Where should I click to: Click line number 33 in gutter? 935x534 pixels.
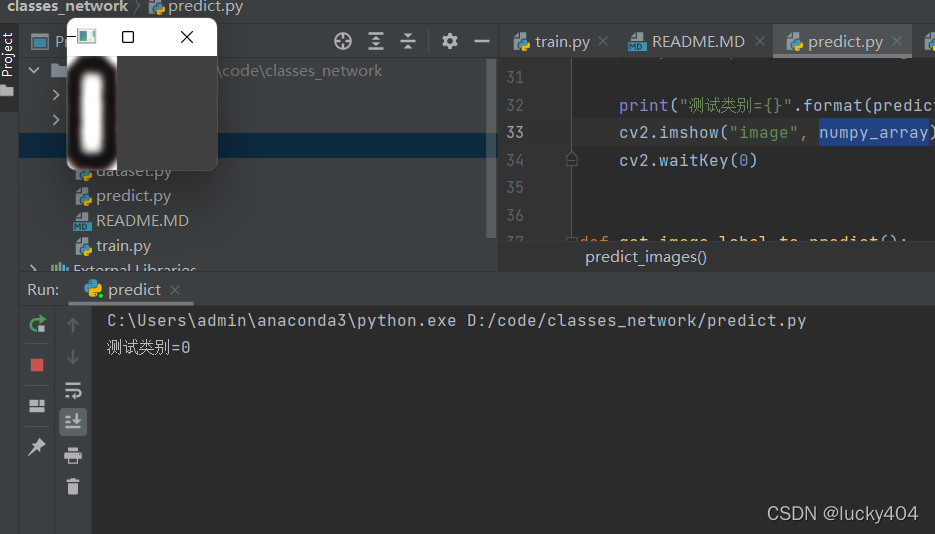pos(515,132)
